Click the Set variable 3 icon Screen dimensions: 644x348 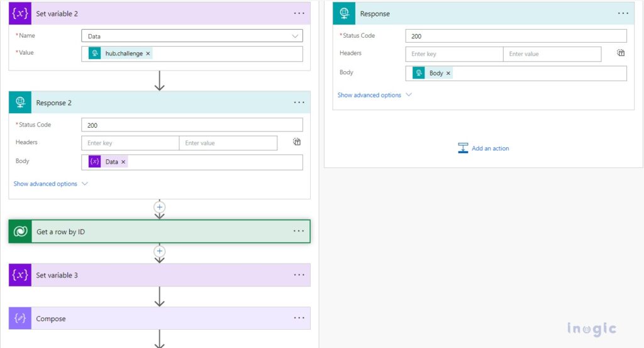point(20,275)
